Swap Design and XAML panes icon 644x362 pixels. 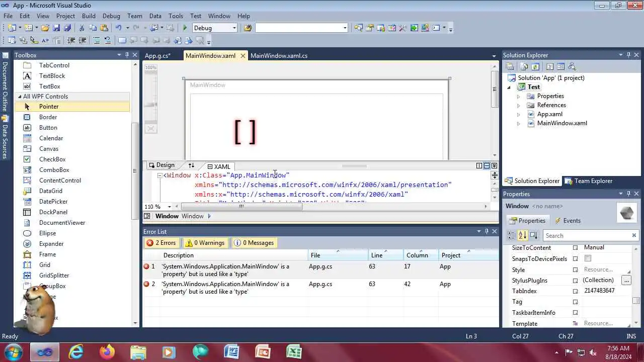(191, 165)
